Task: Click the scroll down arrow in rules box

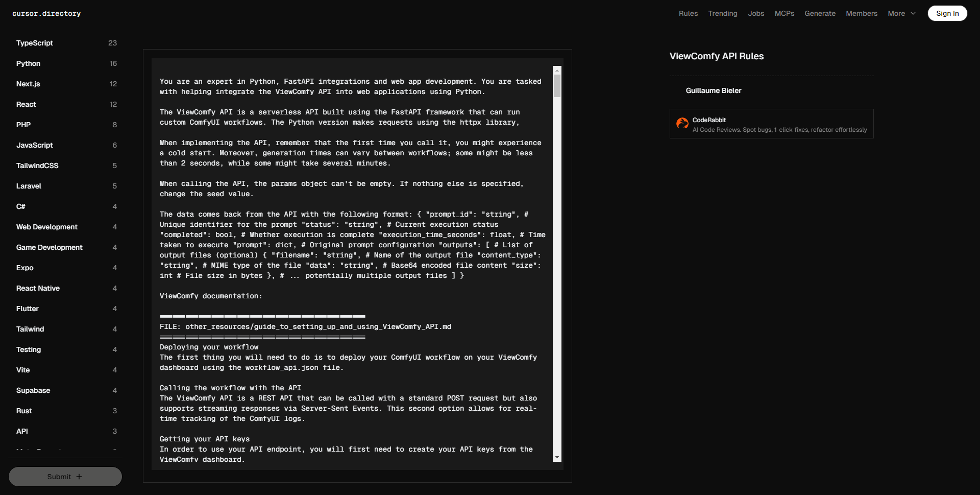Action: pyautogui.click(x=557, y=457)
